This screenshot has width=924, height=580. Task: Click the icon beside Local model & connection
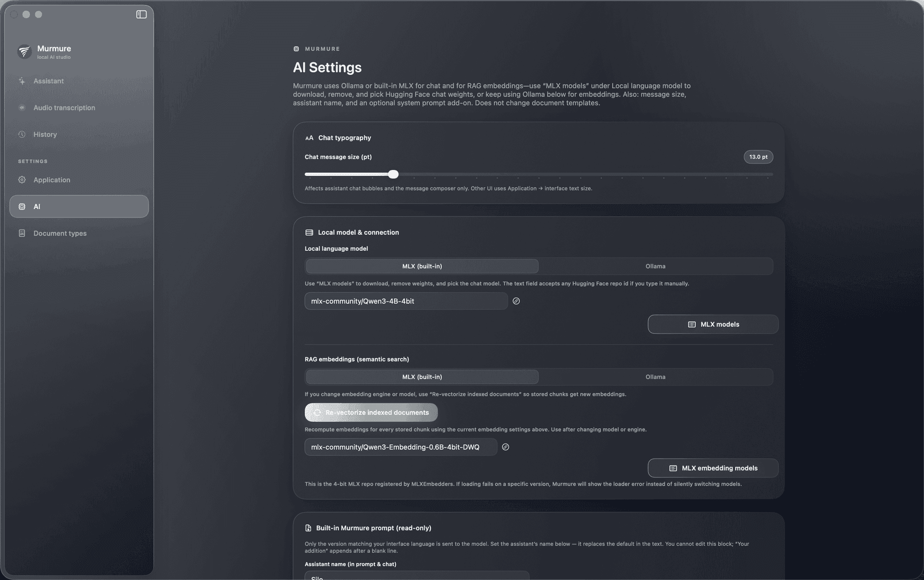point(309,233)
